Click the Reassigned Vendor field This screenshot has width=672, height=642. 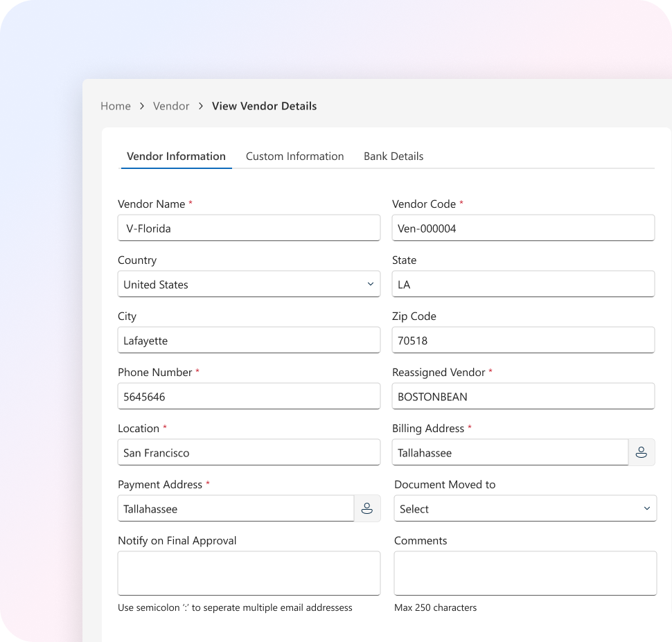click(523, 396)
